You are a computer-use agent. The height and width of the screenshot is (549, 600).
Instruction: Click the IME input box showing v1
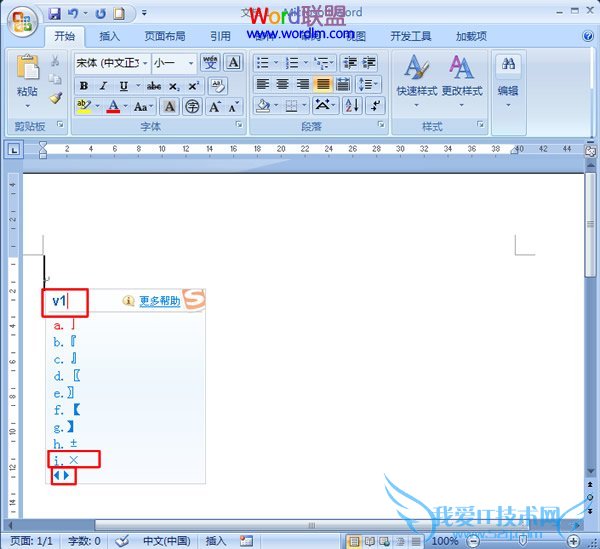pos(65,303)
